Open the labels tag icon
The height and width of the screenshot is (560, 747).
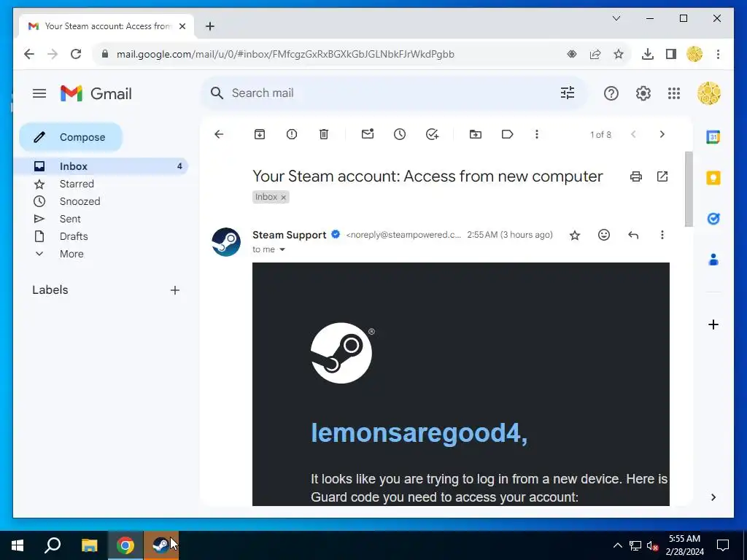(508, 134)
